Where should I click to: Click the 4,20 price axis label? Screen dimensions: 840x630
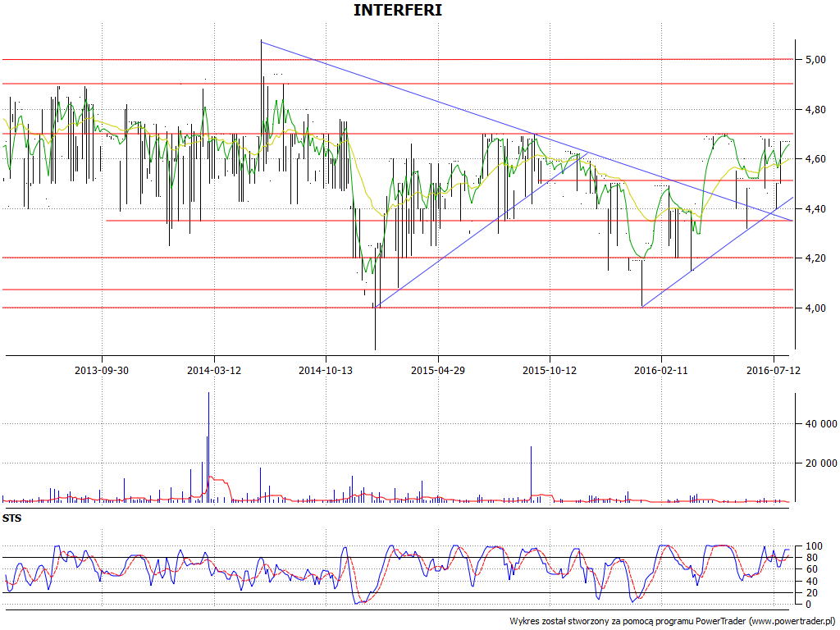(x=815, y=258)
